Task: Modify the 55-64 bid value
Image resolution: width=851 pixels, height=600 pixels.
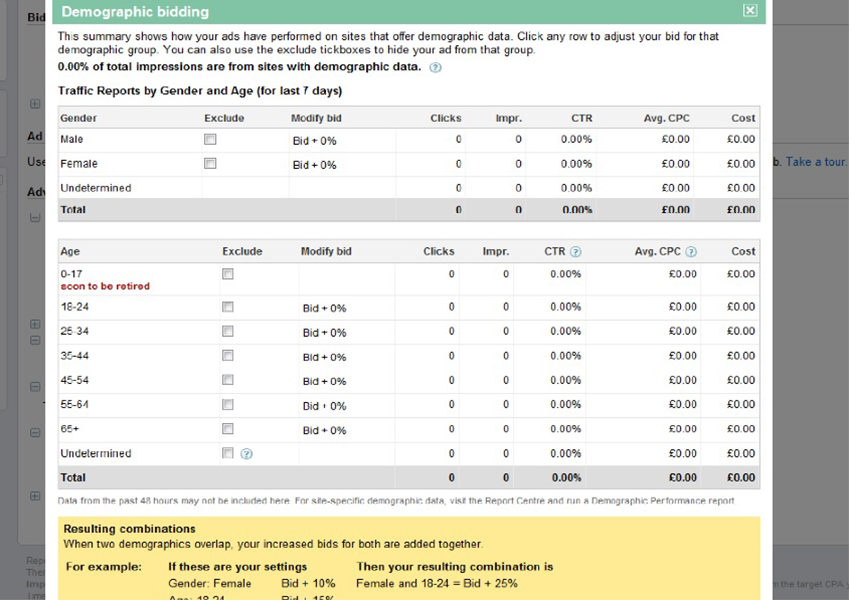Action: click(325, 406)
